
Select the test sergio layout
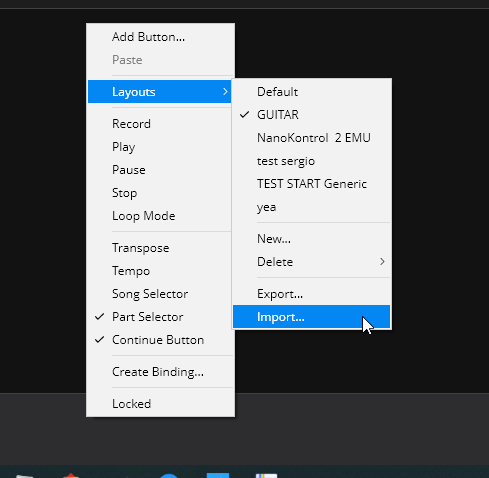point(311,161)
